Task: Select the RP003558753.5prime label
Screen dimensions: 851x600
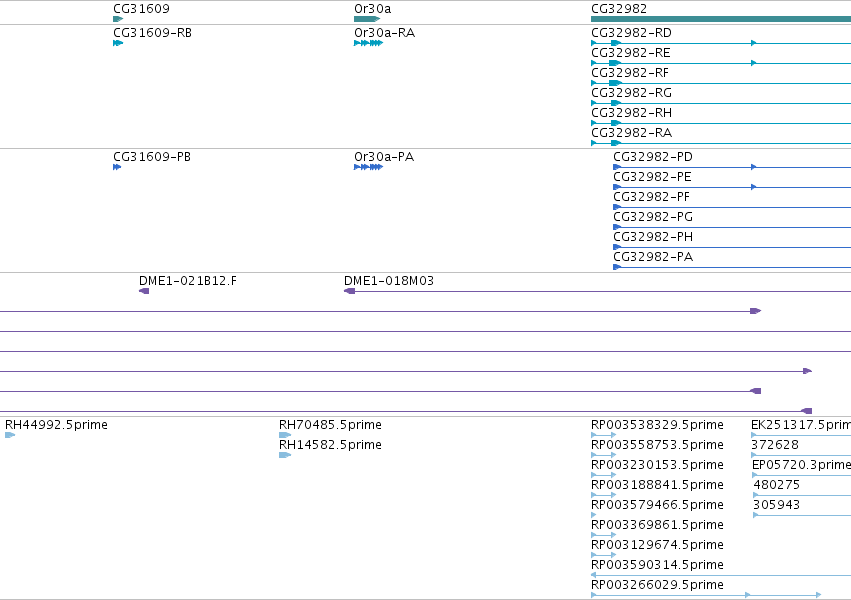Action: (x=657, y=445)
